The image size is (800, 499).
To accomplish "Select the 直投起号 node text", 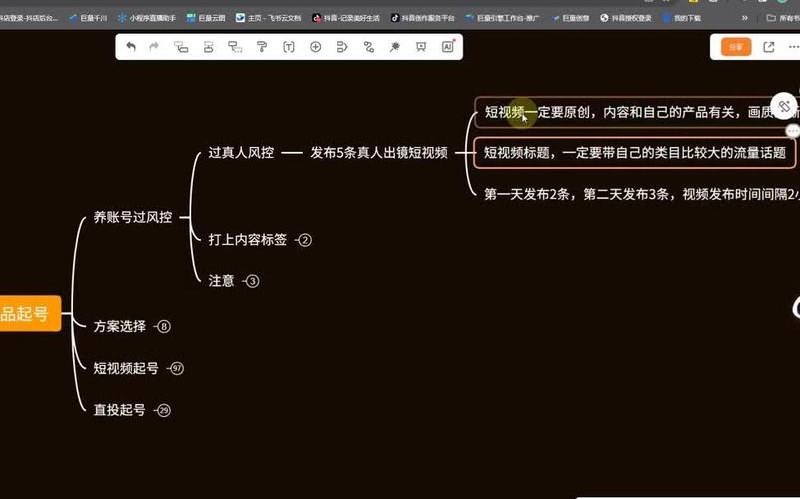I will [x=119, y=410].
